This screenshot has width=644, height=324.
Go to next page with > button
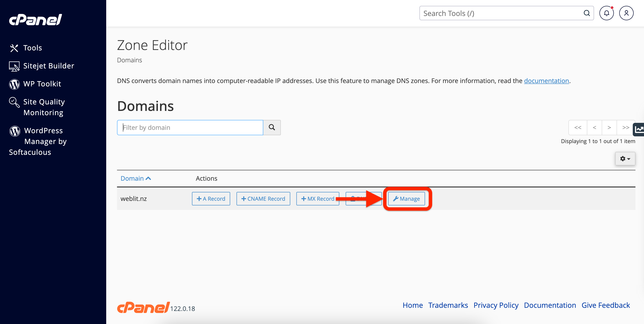[x=609, y=128]
